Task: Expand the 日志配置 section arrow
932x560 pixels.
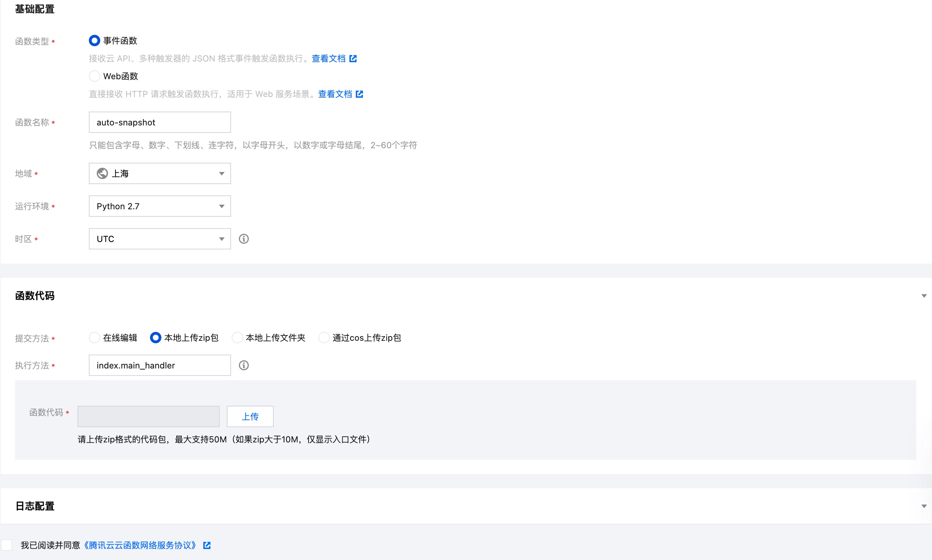Action: coord(924,506)
